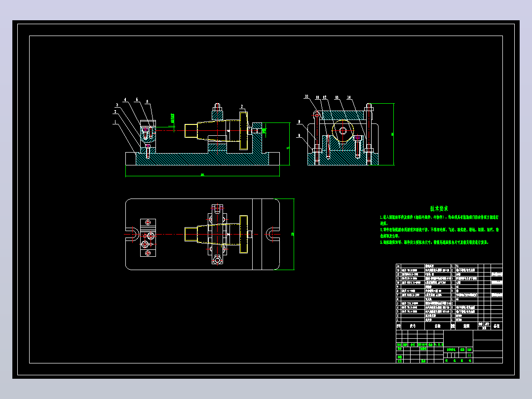Select the 代号 header cell in parts list

click(413, 326)
